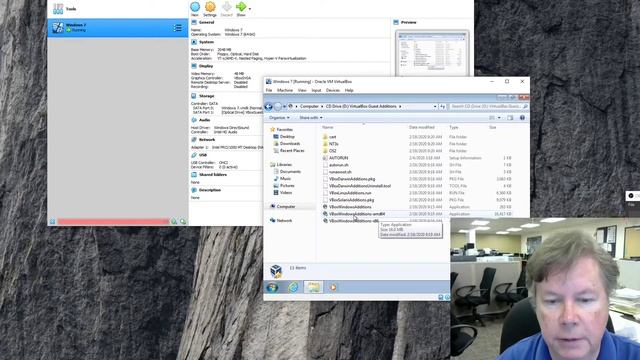Click the Explorer Forward arrow button

(278, 107)
